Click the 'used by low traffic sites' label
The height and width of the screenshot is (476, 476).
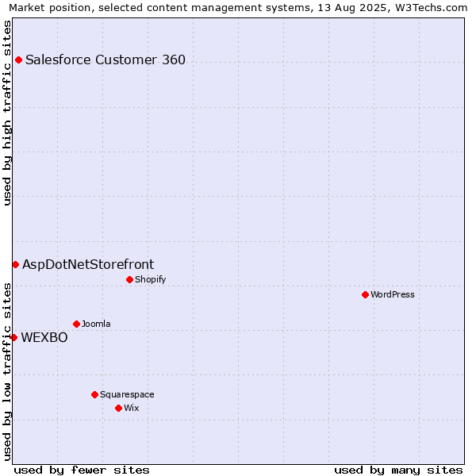[x=7, y=372]
